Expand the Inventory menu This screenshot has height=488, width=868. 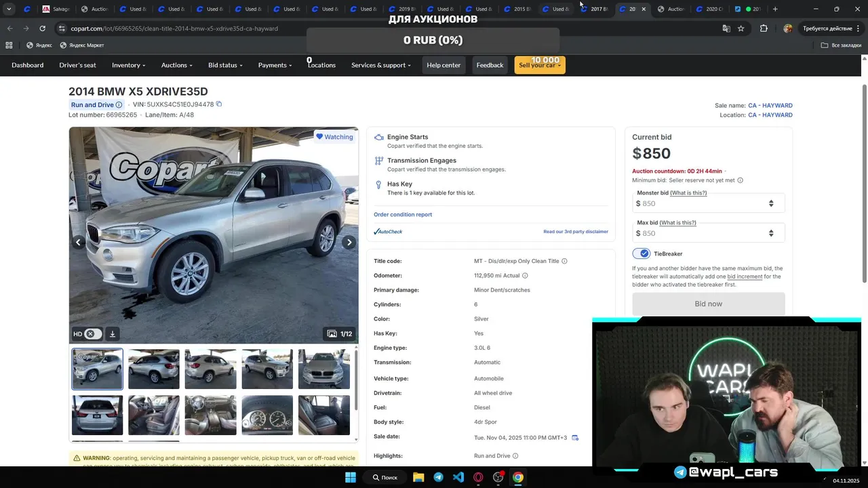(x=128, y=65)
